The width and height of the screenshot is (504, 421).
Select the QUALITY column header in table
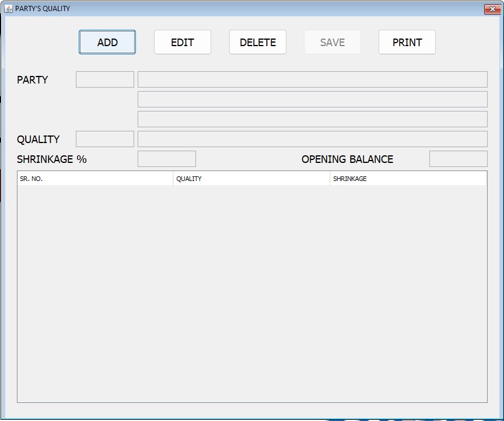click(x=251, y=179)
